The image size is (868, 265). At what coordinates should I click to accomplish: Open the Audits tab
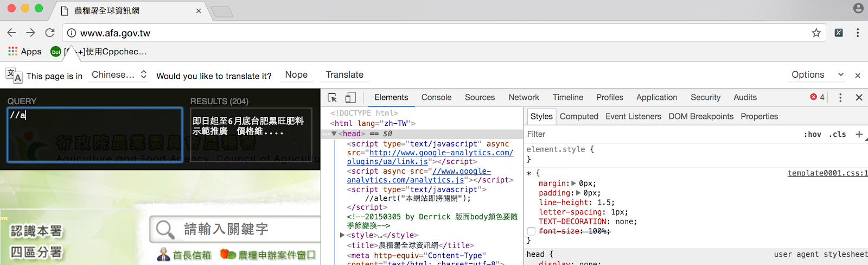745,97
